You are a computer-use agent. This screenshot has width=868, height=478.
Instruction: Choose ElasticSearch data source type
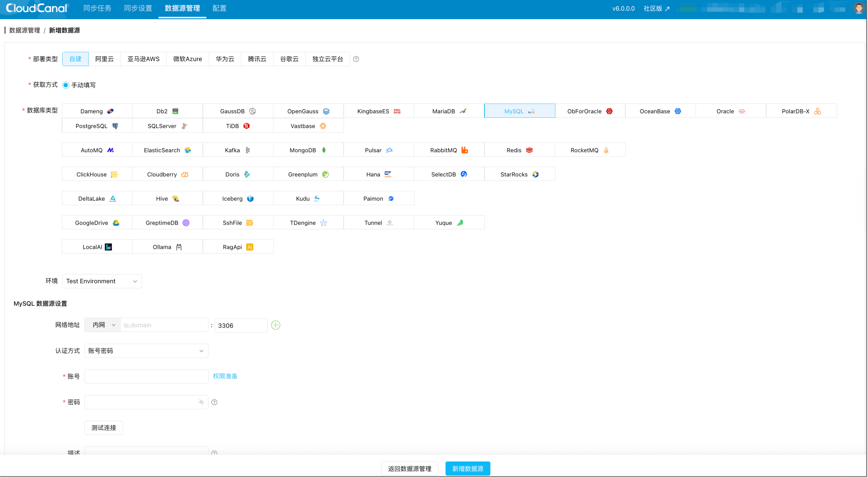tap(167, 150)
